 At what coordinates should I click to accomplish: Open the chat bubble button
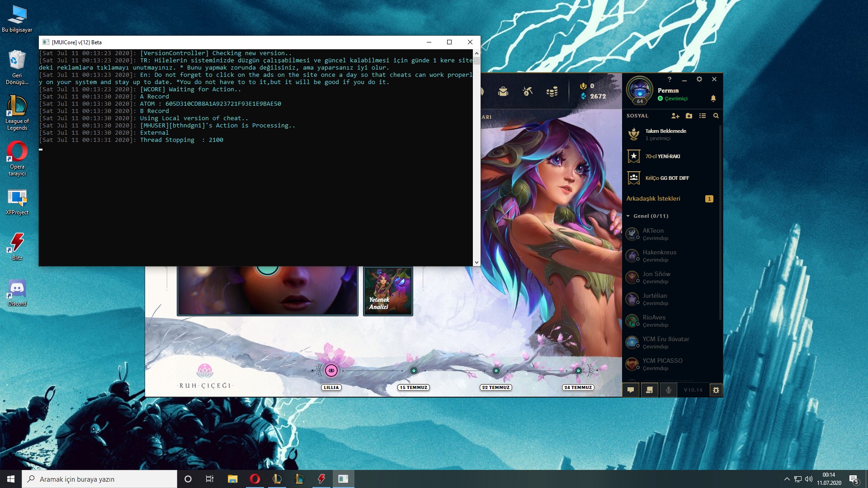(x=631, y=390)
